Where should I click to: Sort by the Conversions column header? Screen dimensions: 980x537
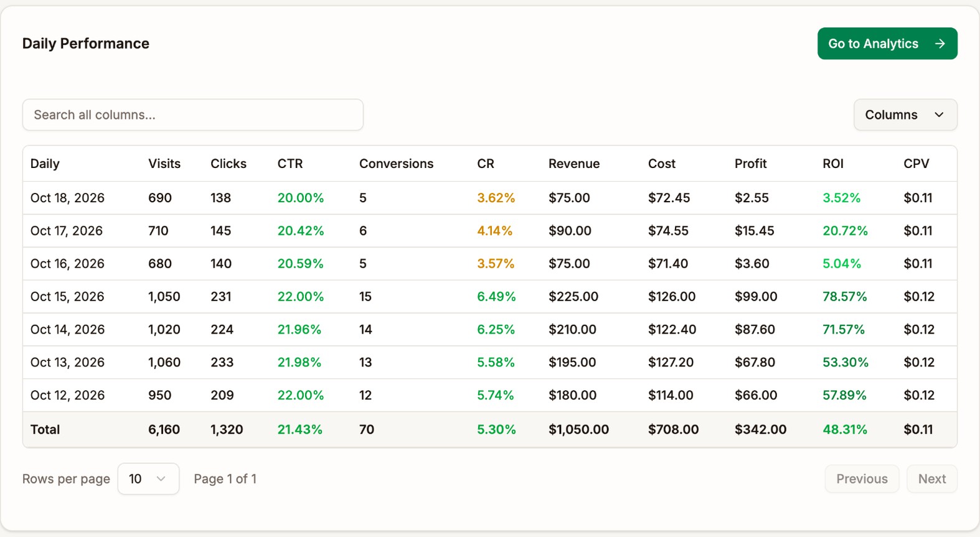[396, 164]
